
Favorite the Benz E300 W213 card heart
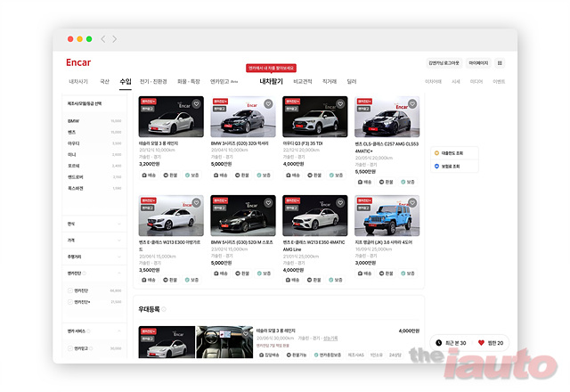point(196,203)
